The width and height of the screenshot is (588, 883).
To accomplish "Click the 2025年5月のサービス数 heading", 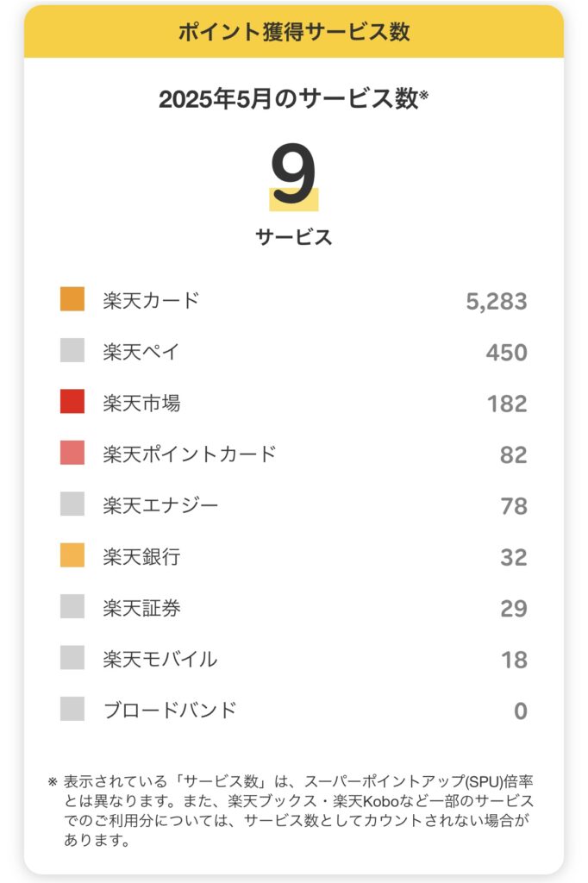I will [x=294, y=98].
